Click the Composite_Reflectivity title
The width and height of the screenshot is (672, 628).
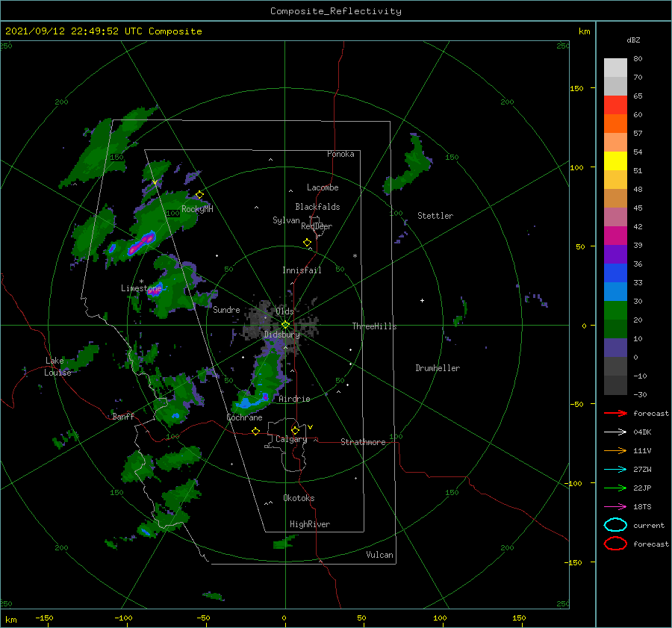tap(336, 11)
